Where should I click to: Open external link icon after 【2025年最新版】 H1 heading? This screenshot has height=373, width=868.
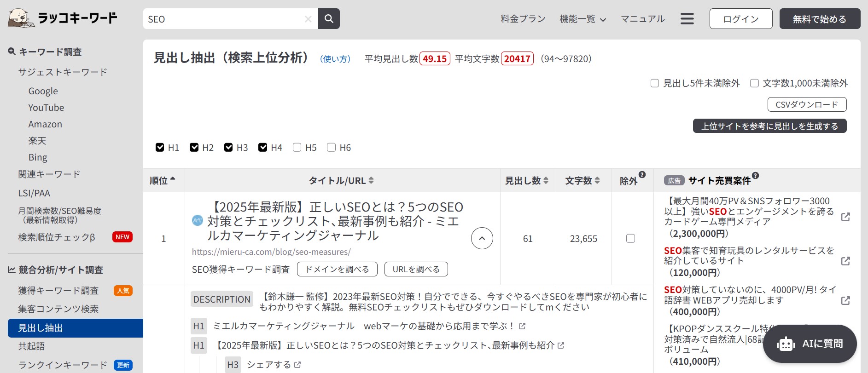(x=561, y=345)
